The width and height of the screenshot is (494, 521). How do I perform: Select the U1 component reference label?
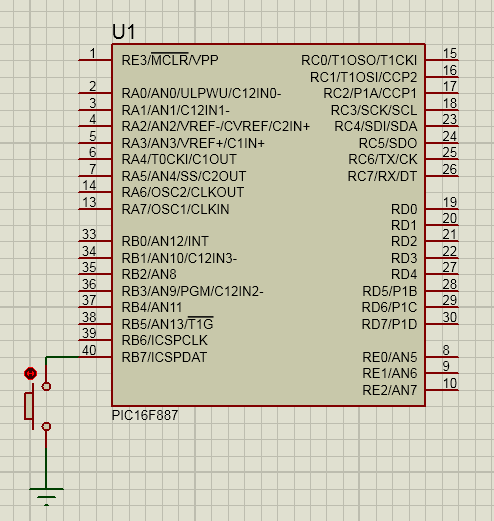tap(124, 32)
